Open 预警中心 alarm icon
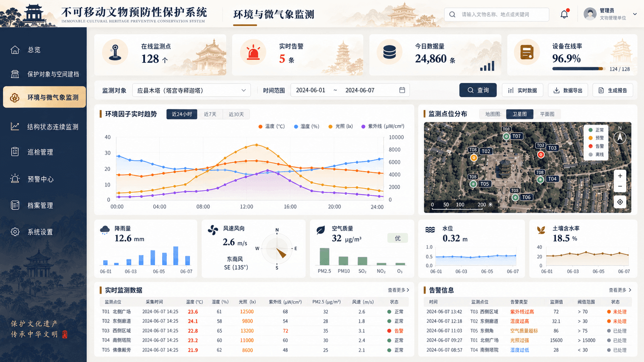 15,179
